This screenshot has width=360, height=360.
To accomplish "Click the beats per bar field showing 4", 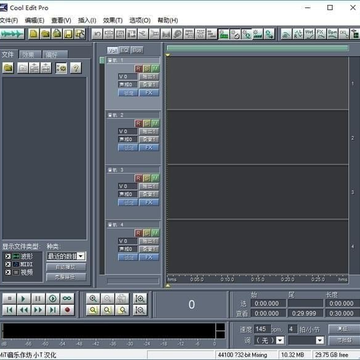I will coord(292,329).
